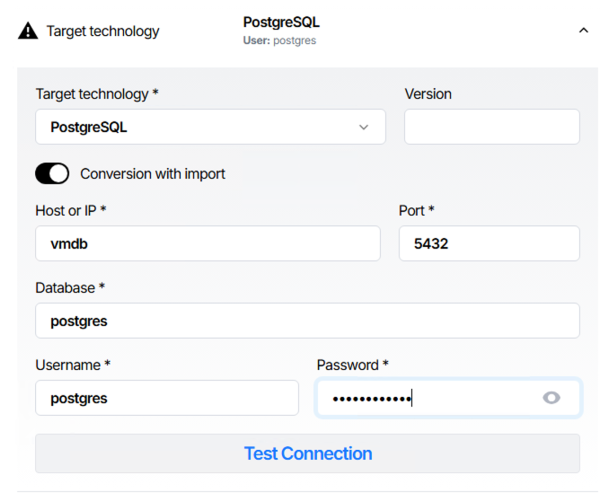Click the 'Conversion with import' label text

(x=152, y=174)
